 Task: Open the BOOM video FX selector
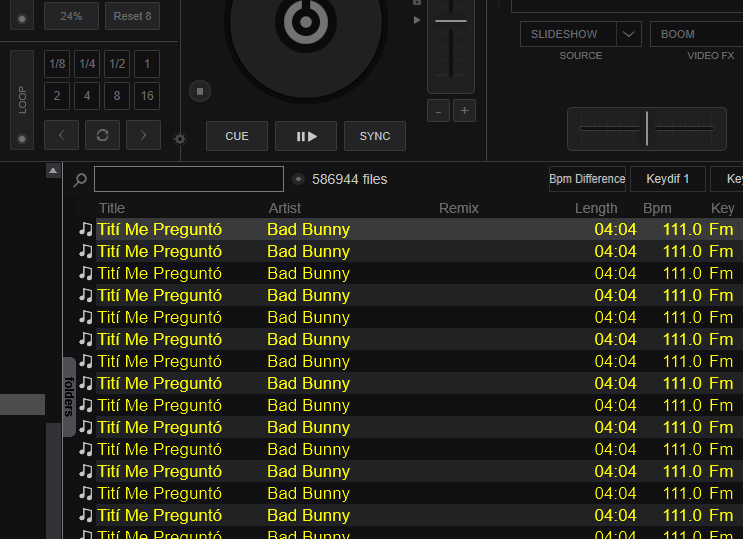click(x=697, y=34)
